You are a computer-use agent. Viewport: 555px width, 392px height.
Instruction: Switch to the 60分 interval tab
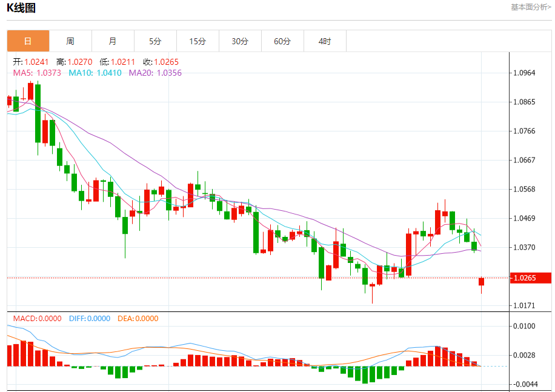coord(282,41)
